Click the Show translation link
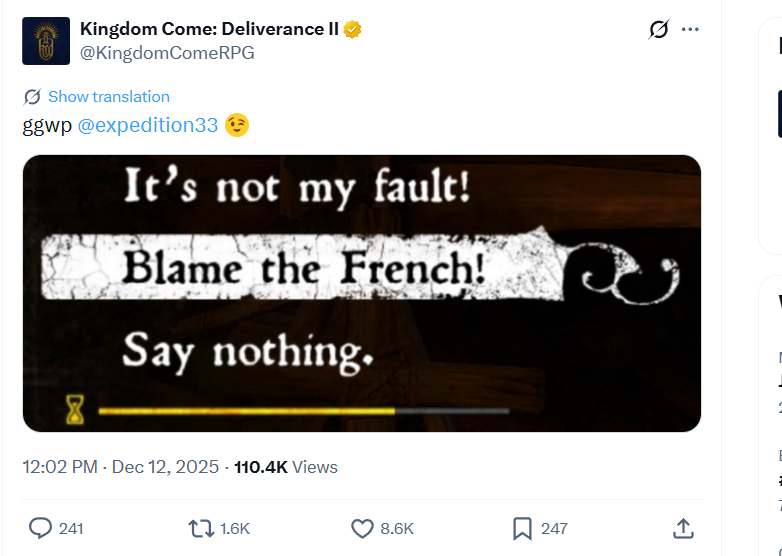 point(108,97)
